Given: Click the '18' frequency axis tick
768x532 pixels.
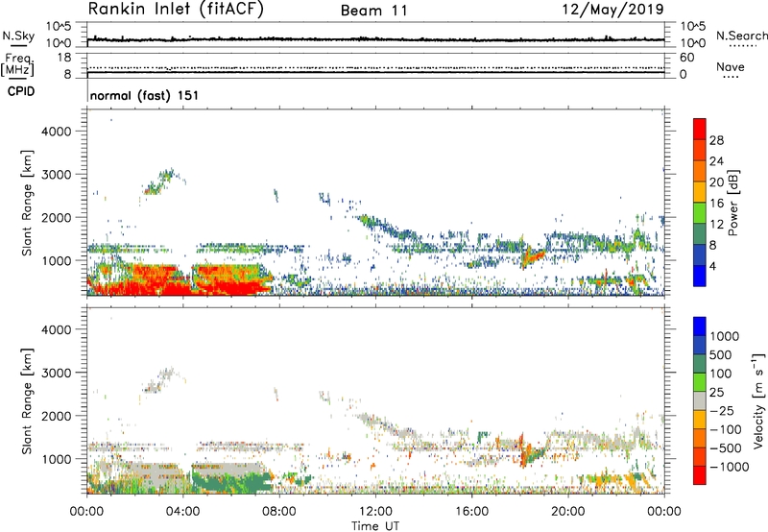Looking at the screenshot, I should [x=64, y=58].
